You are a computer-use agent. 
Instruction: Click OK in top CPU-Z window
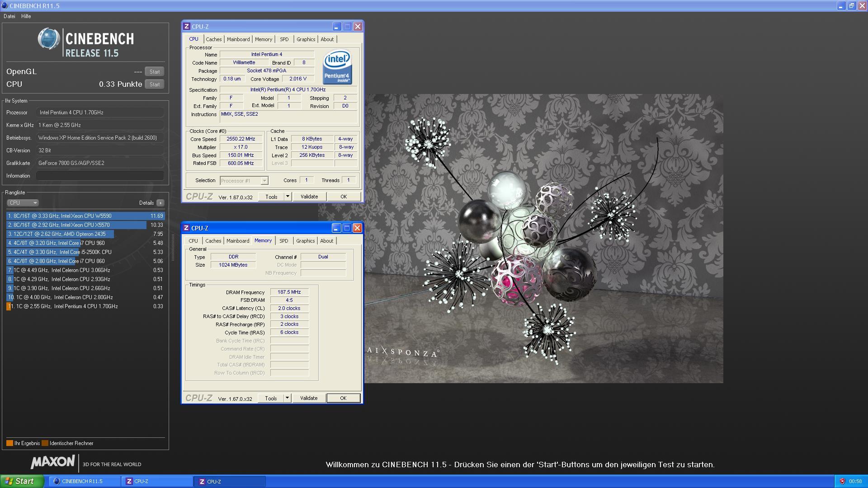(x=344, y=197)
